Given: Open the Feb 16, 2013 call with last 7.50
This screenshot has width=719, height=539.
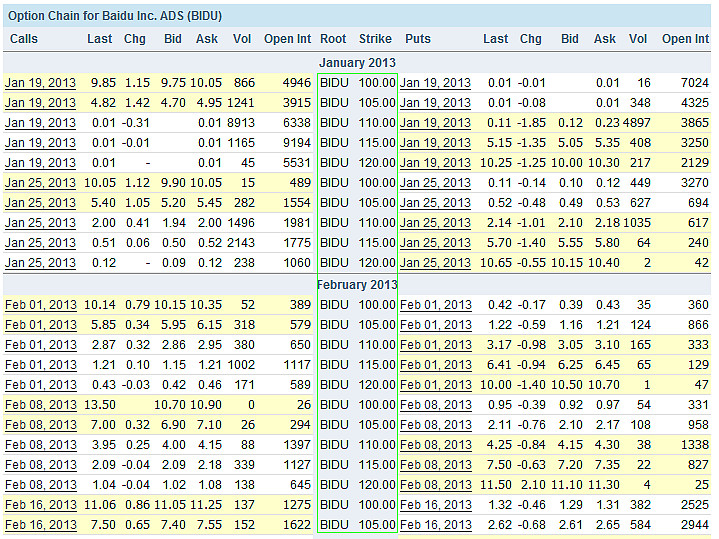Looking at the screenshot, I should point(41,525).
